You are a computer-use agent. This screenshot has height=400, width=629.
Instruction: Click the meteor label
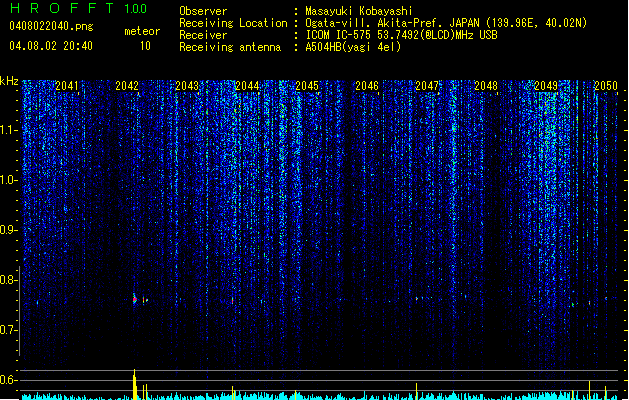[142, 31]
